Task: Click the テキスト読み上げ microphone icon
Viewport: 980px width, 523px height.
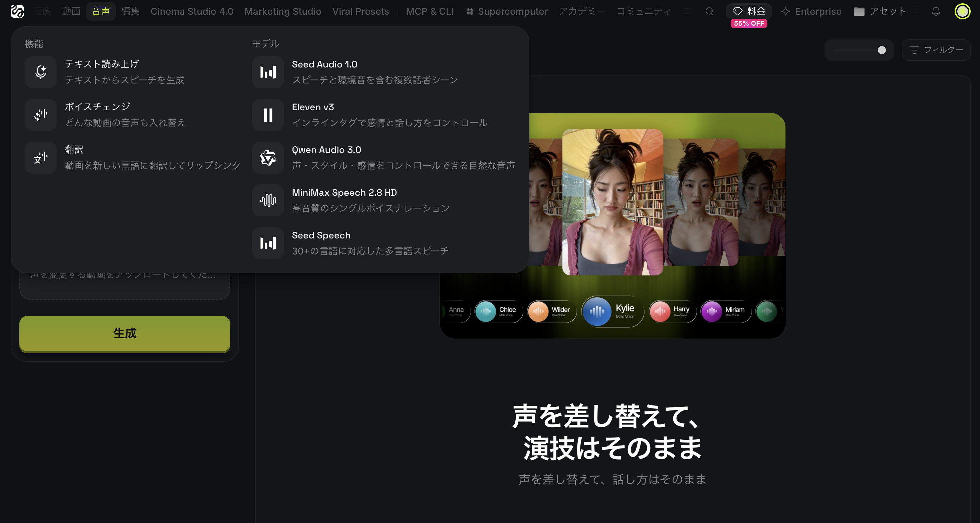Action: coord(41,72)
